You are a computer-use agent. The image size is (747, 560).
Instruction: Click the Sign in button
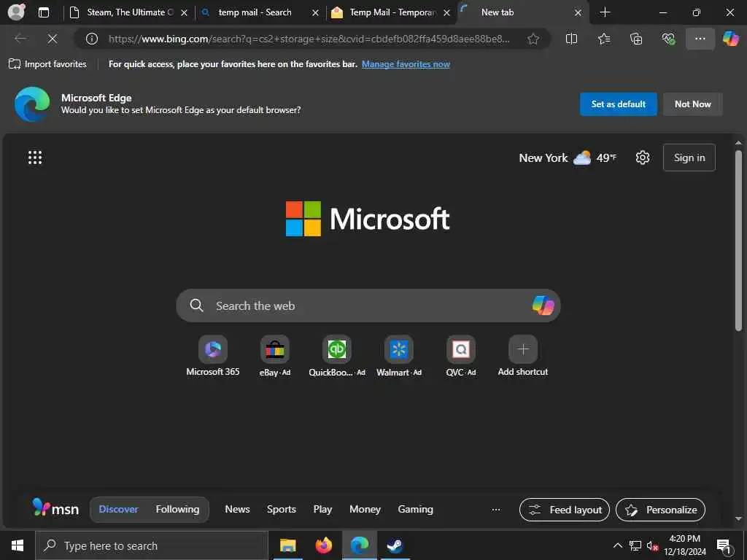pos(689,157)
